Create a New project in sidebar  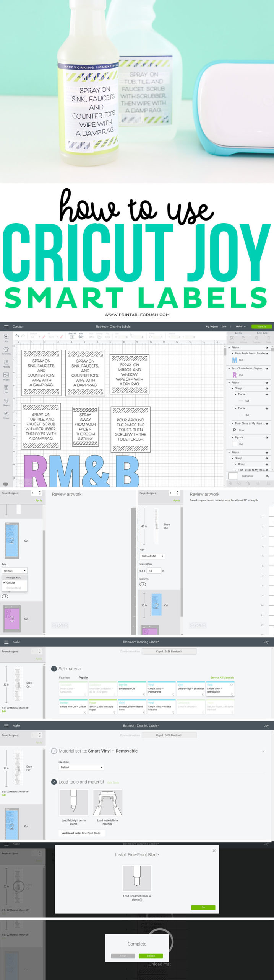[x=6, y=338]
